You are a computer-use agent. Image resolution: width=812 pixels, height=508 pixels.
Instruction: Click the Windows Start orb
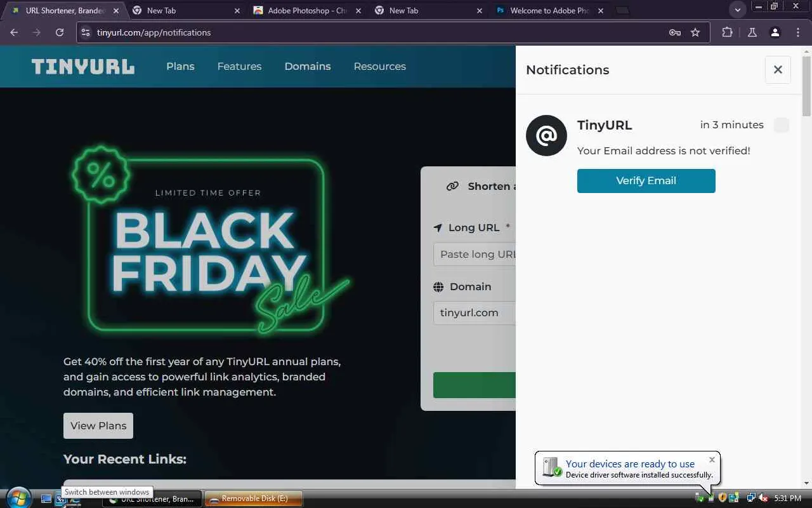click(x=18, y=497)
